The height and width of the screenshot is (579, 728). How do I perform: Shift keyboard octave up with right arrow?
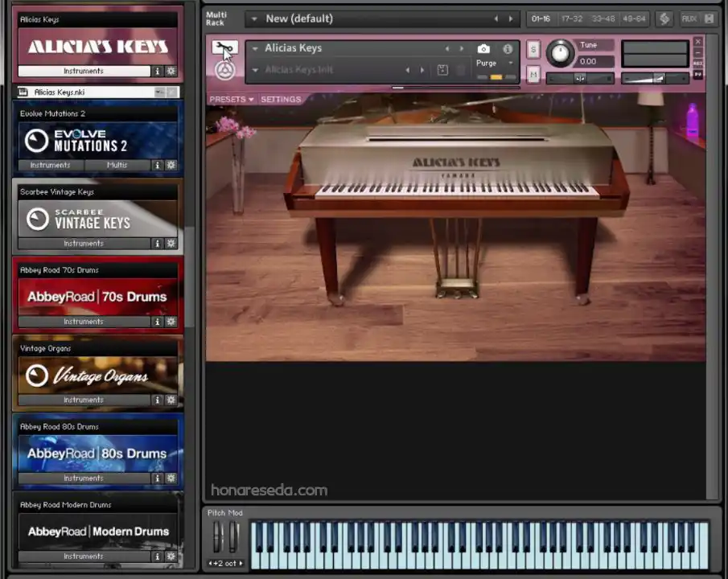tap(241, 563)
